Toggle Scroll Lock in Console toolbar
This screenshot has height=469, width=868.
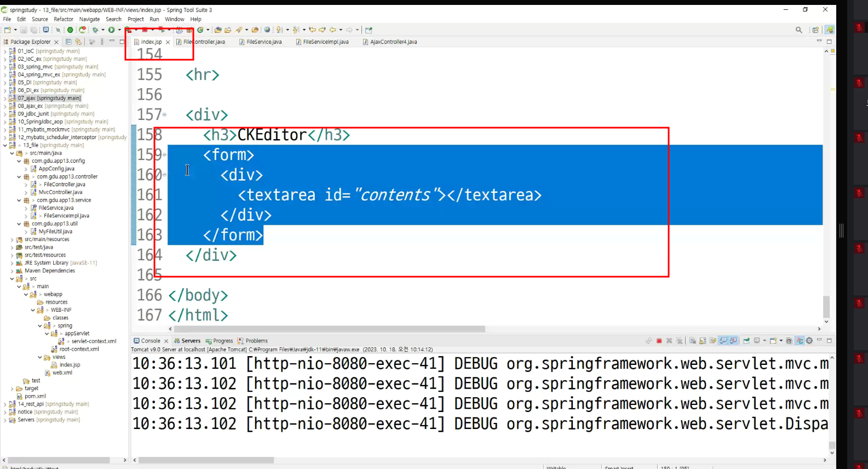coord(703,340)
